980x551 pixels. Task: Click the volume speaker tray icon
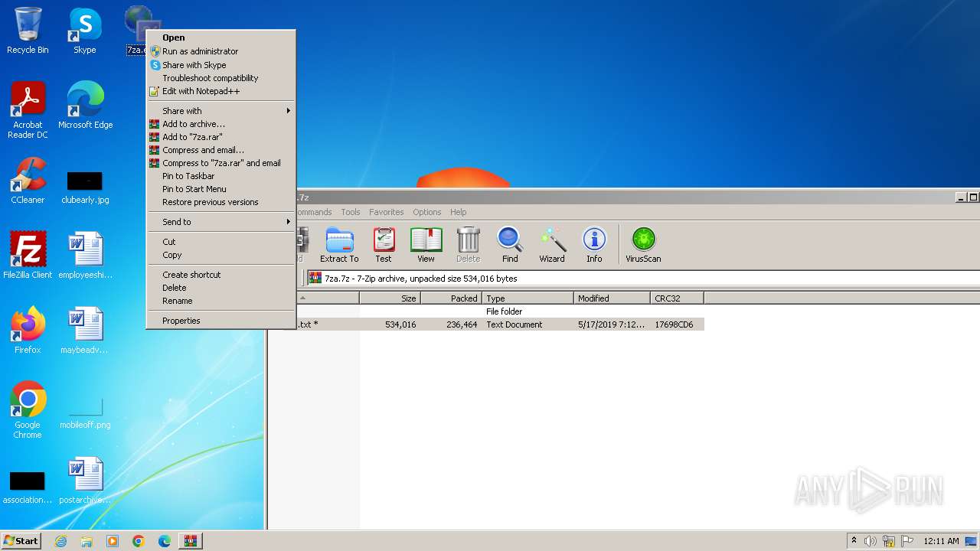(x=871, y=541)
